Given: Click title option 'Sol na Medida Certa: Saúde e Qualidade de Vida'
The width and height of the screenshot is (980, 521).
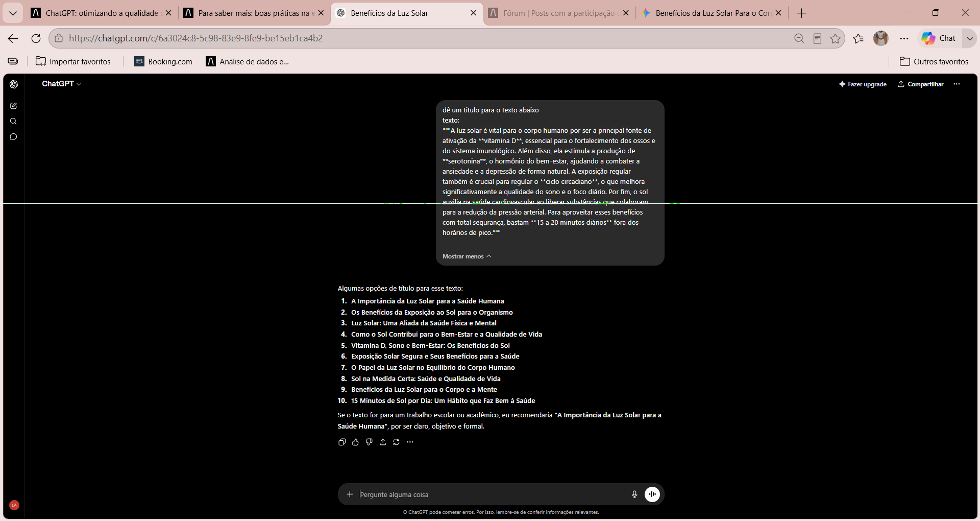Looking at the screenshot, I should click(426, 379).
